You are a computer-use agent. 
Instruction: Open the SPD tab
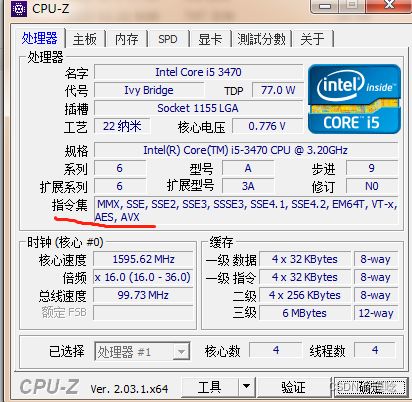168,39
